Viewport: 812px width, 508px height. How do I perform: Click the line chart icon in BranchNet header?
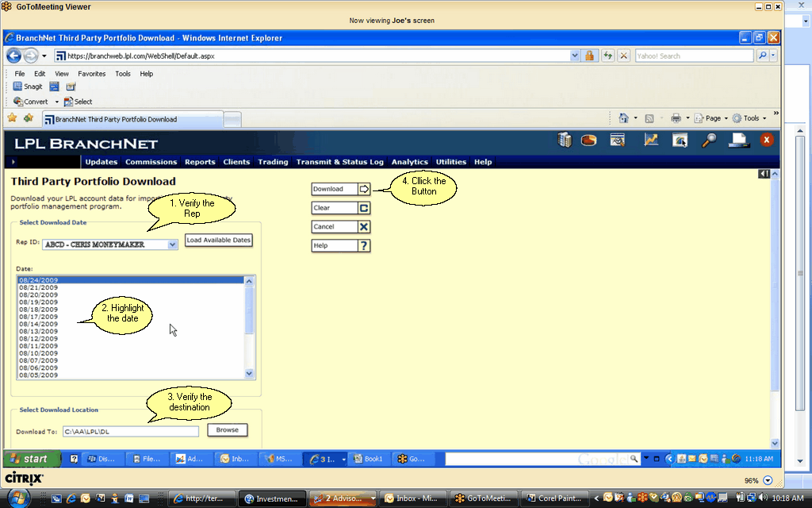coord(651,140)
